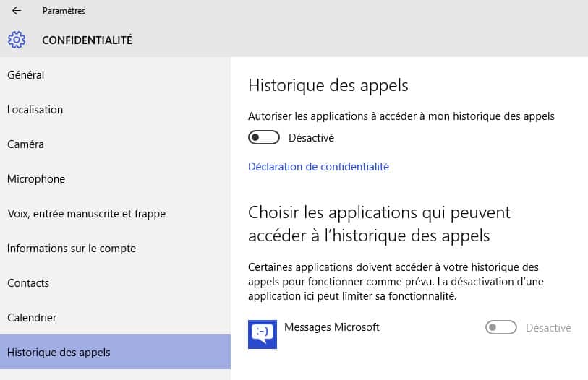Go to Calendrier settings

(115, 318)
